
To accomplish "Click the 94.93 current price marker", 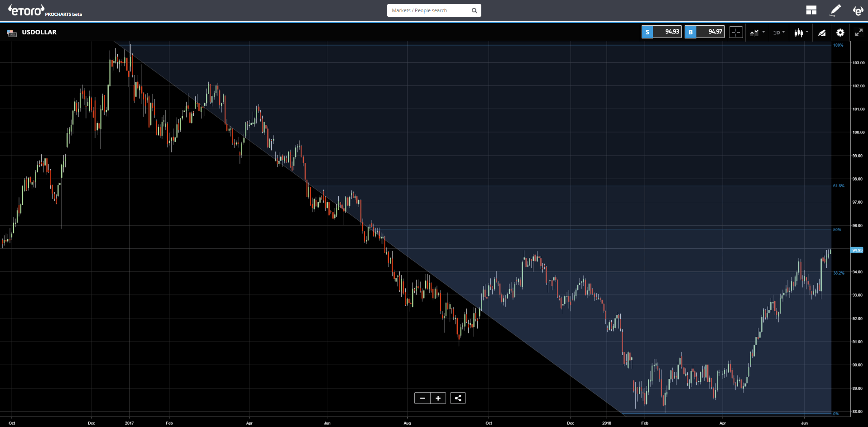I will 857,250.
